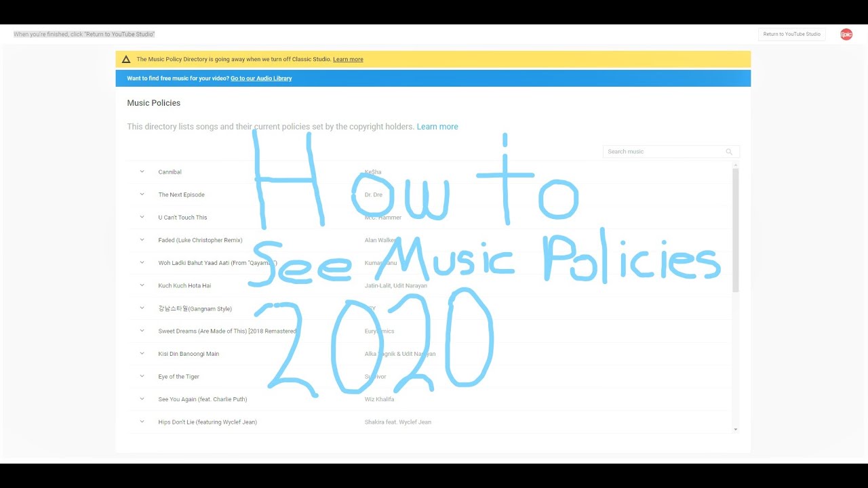Click the scrollbar down arrow of song list
868x488 pixels.
coord(736,430)
